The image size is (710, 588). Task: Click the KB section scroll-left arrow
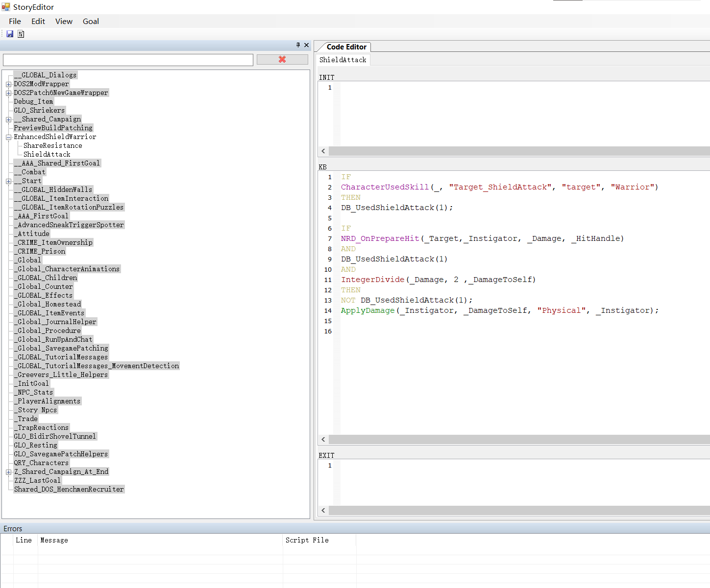click(323, 440)
